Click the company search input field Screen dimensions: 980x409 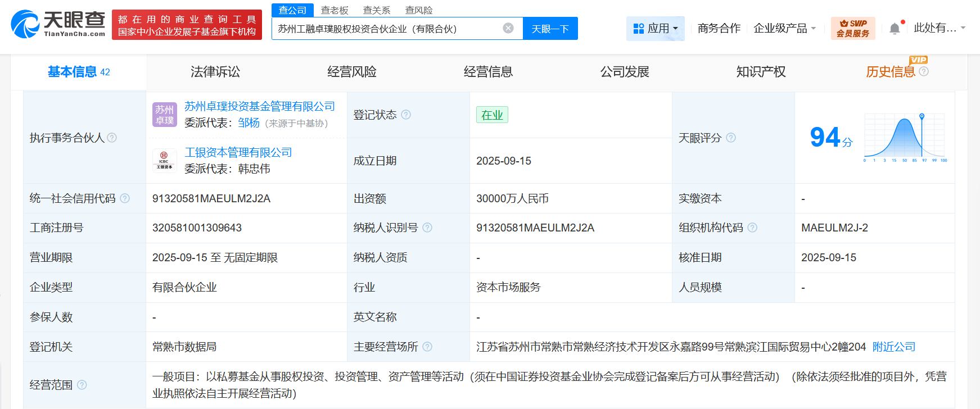click(388, 29)
